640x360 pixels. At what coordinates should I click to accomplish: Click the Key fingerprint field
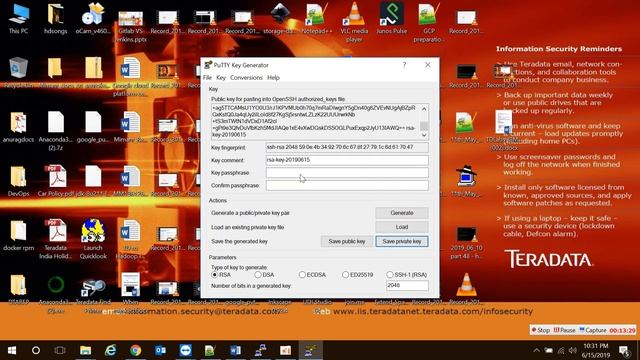347,147
